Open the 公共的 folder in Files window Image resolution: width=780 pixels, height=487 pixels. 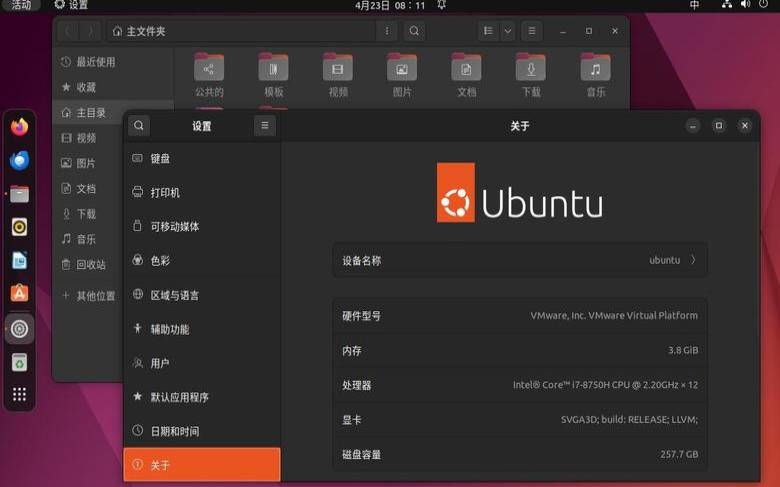[x=209, y=75]
